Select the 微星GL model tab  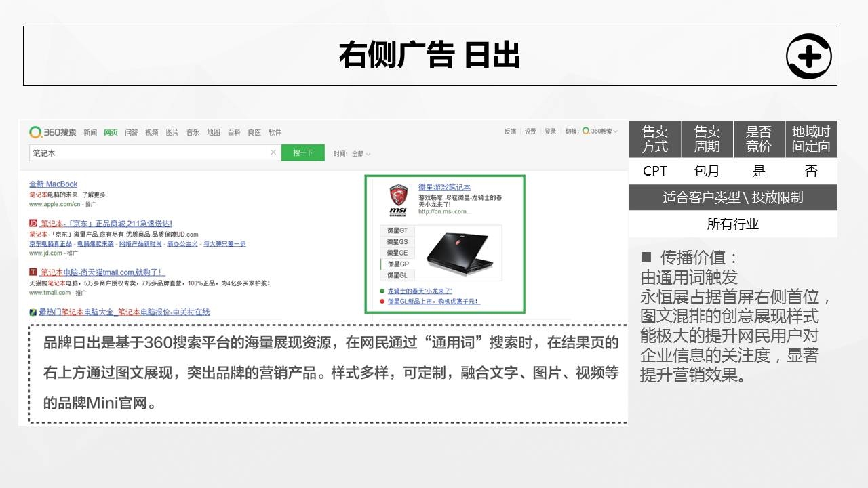[397, 275]
